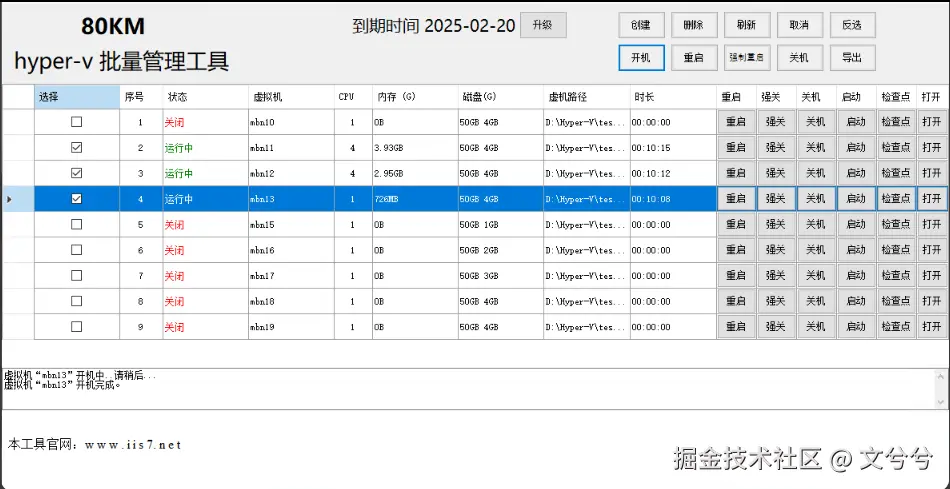Click 关机 in the mbn17 row
The width and height of the screenshot is (950, 489).
coord(816,276)
